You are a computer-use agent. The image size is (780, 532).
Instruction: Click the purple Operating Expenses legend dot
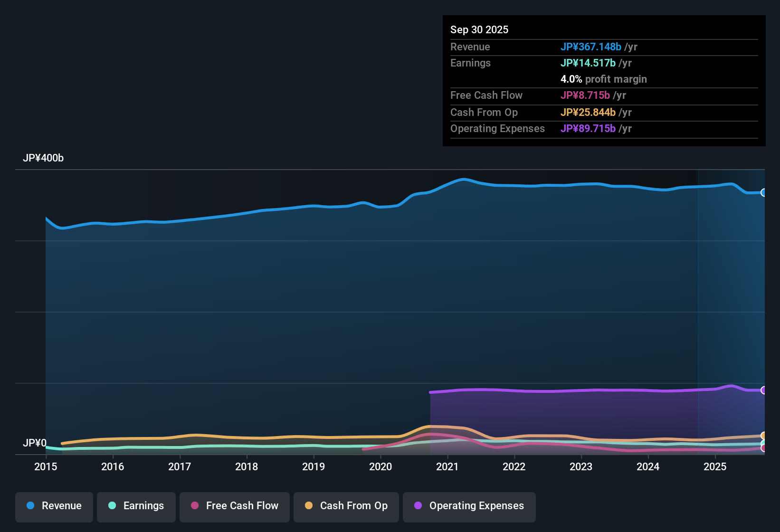[x=418, y=506]
